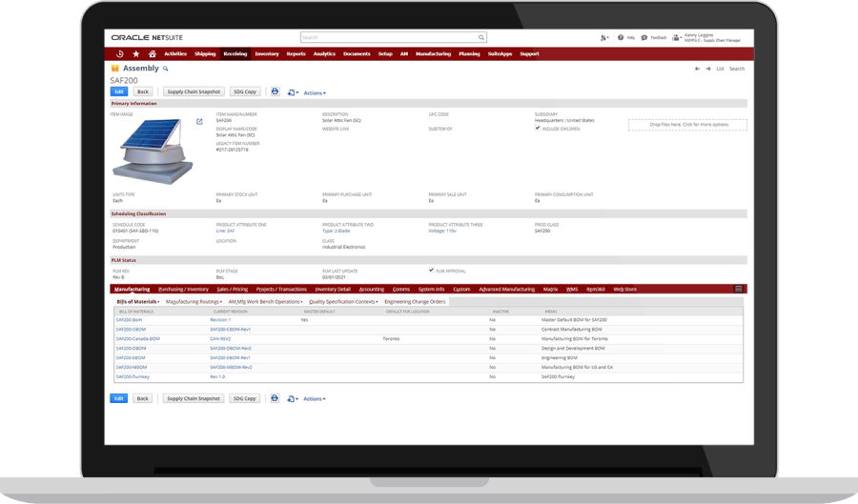The width and height of the screenshot is (858, 504).
Task: Open the Recent Records clock icon
Action: (120, 53)
